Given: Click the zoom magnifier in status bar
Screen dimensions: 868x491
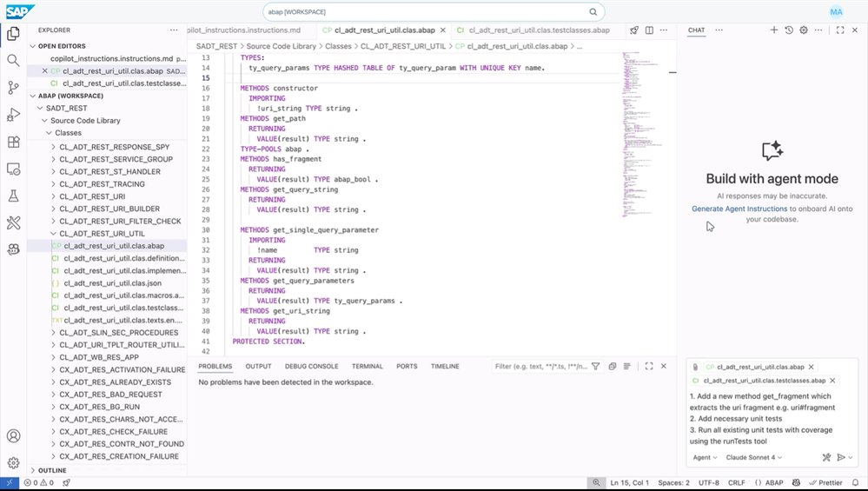Looking at the screenshot, I should click(596, 482).
